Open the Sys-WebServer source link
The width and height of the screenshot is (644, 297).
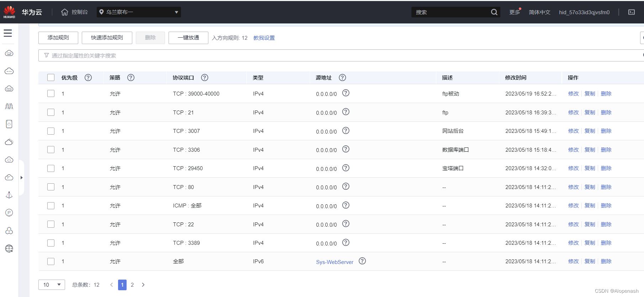pos(335,262)
